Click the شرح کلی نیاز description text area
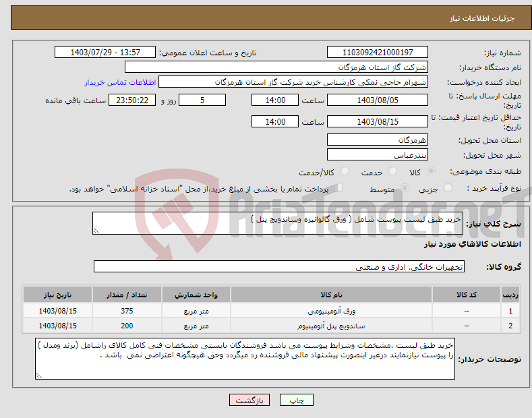Viewport: 532px width, 418px height. (278, 223)
